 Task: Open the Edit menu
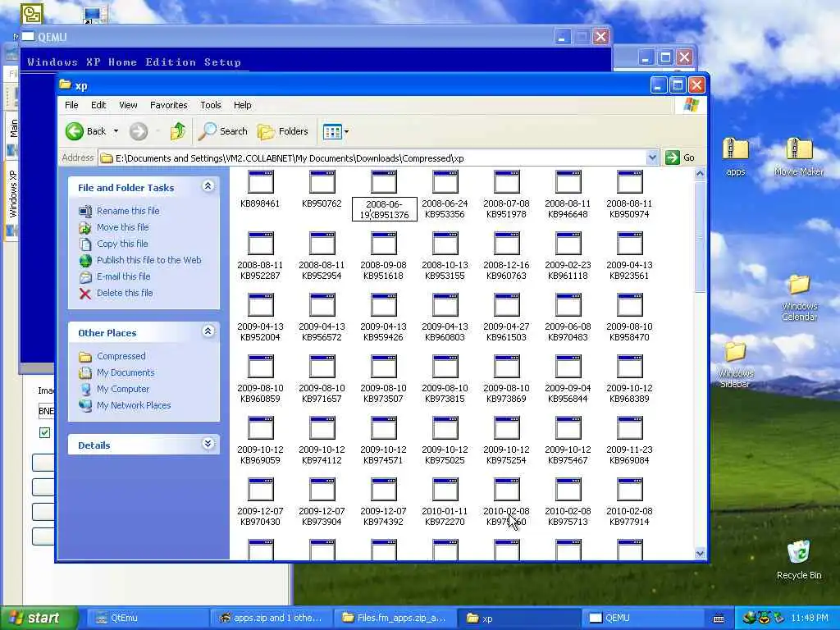(x=98, y=105)
